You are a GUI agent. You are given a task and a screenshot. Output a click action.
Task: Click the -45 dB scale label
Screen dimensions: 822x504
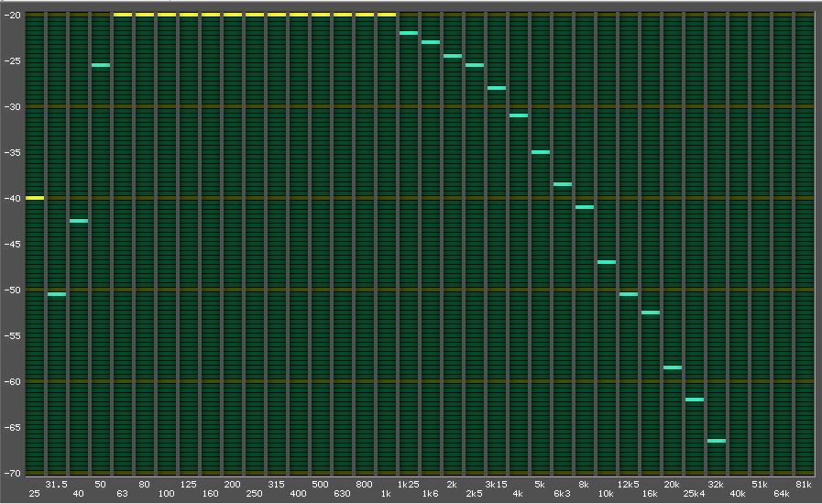12,245
